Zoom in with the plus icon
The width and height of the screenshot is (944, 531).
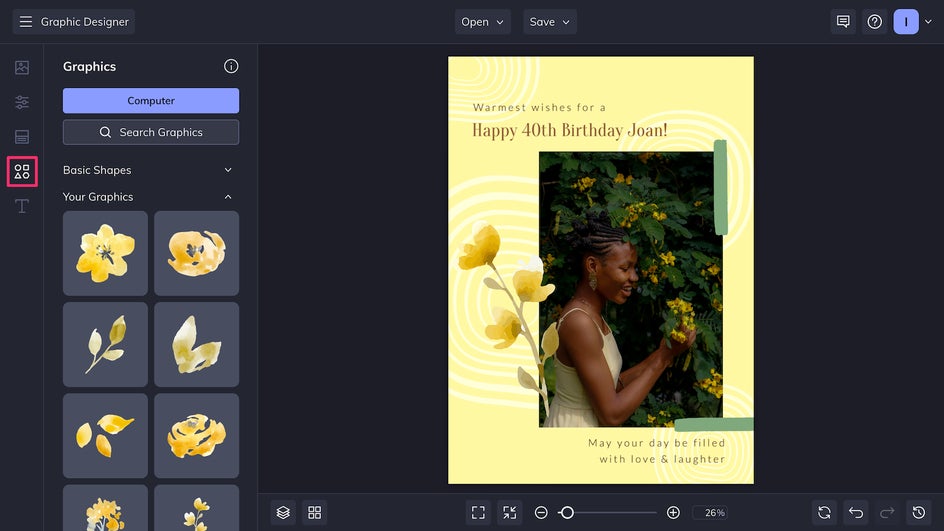[x=673, y=512]
